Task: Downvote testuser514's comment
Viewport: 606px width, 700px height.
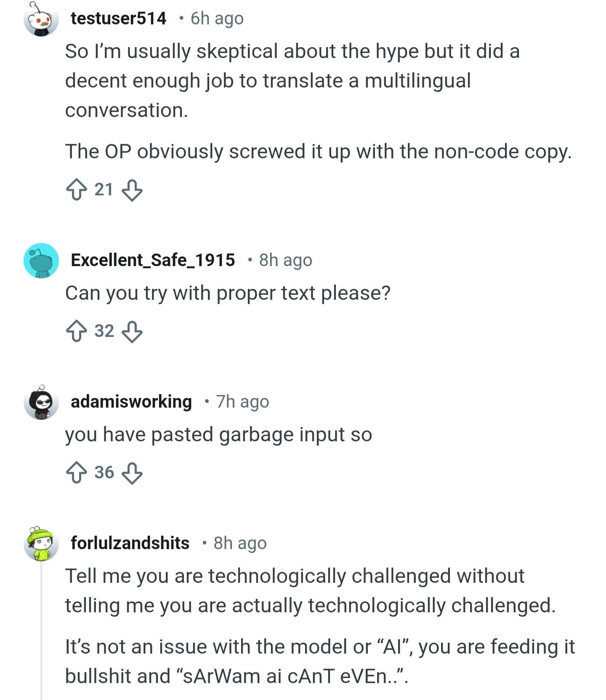Action: 132,190
